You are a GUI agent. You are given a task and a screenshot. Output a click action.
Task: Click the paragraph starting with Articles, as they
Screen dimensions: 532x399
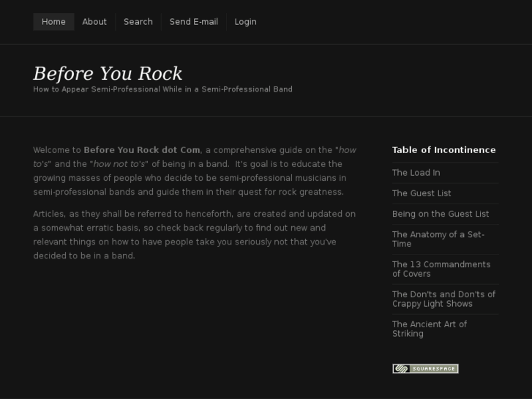195,235
